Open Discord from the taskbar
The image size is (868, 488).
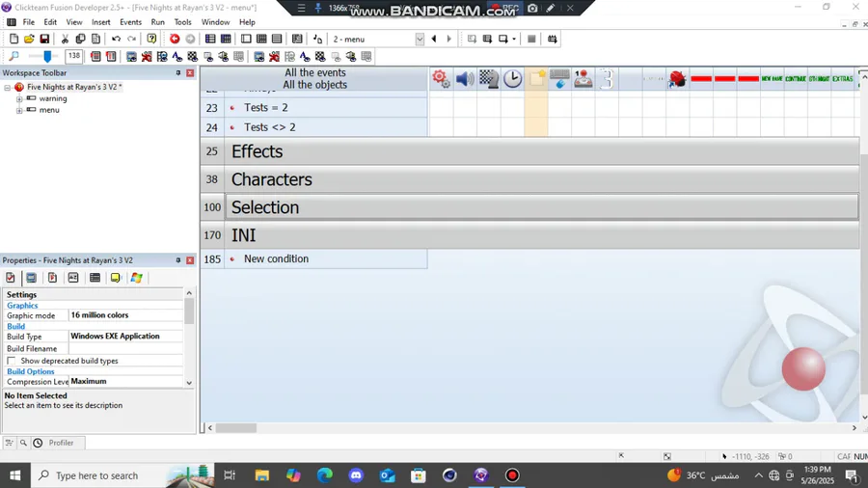pyautogui.click(x=356, y=475)
